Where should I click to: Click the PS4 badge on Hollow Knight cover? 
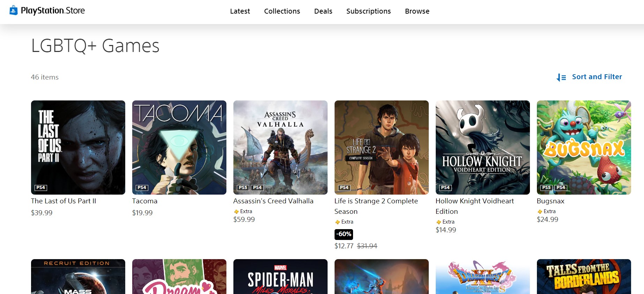point(445,188)
